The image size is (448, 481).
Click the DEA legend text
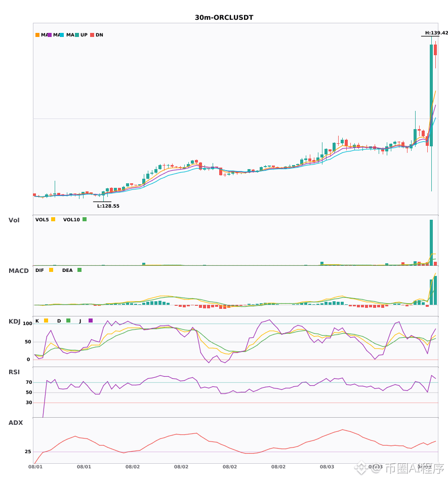click(x=67, y=270)
